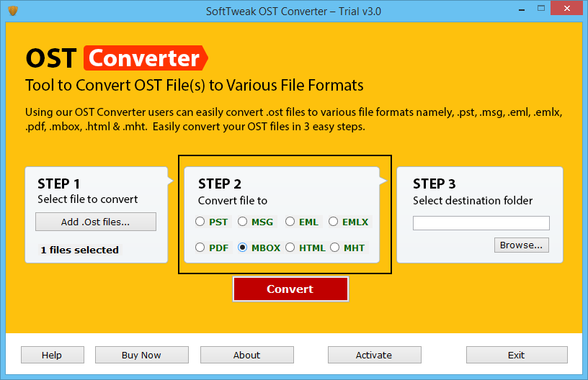This screenshot has height=380, width=588.
Task: Click the STEP 2 heading text
Action: pyautogui.click(x=220, y=184)
